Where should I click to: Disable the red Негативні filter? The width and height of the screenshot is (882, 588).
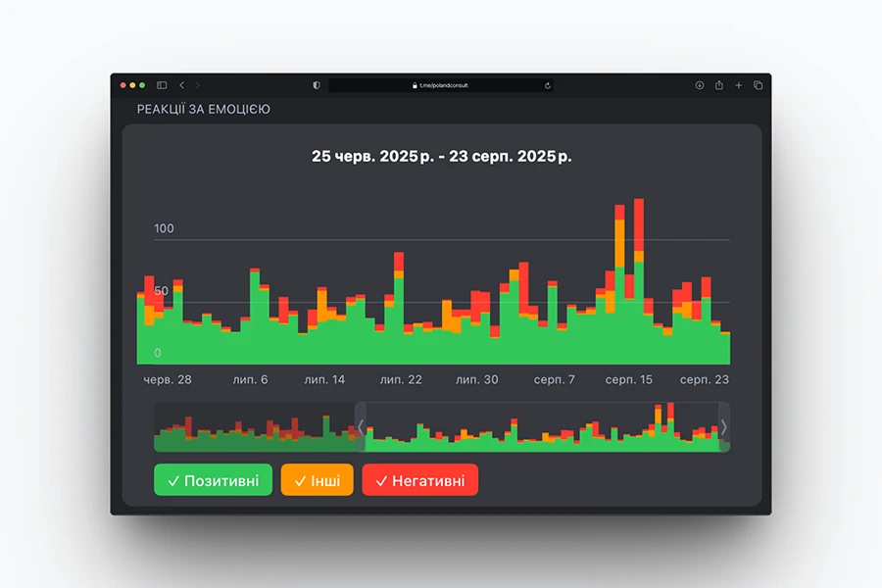tap(419, 480)
